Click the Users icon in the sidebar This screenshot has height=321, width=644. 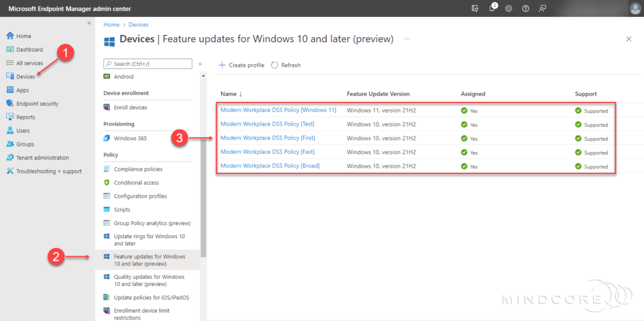tap(10, 131)
